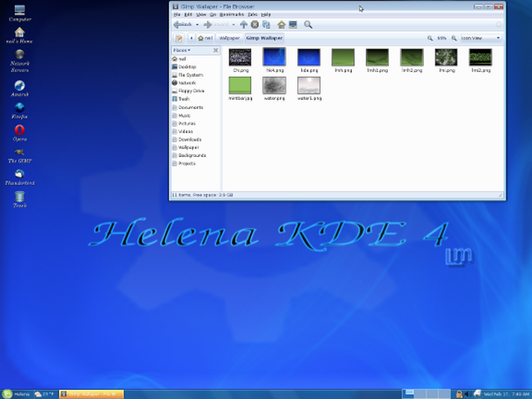The image size is (532, 399).
Task: Select the neil's Home desktop icon
Action: pyautogui.click(x=20, y=35)
